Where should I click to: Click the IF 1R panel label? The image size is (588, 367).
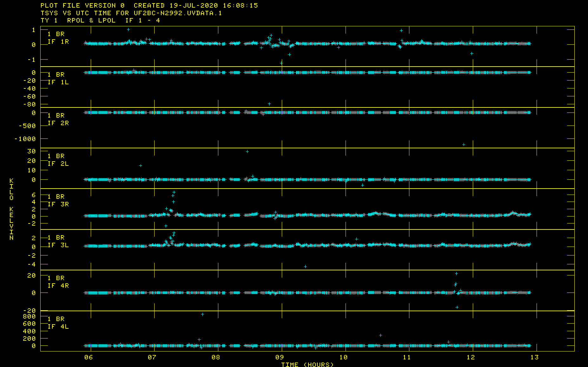(58, 42)
